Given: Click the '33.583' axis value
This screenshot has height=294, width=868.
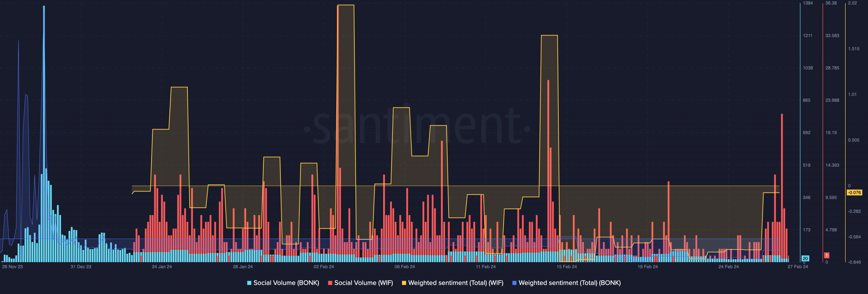Looking at the screenshot, I should coord(832,36).
